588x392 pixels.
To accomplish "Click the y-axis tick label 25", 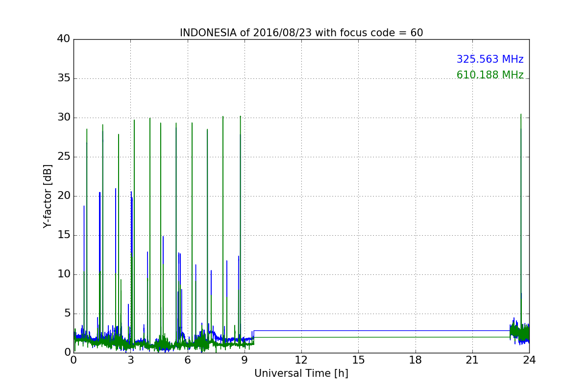I will pyautogui.click(x=63, y=157).
